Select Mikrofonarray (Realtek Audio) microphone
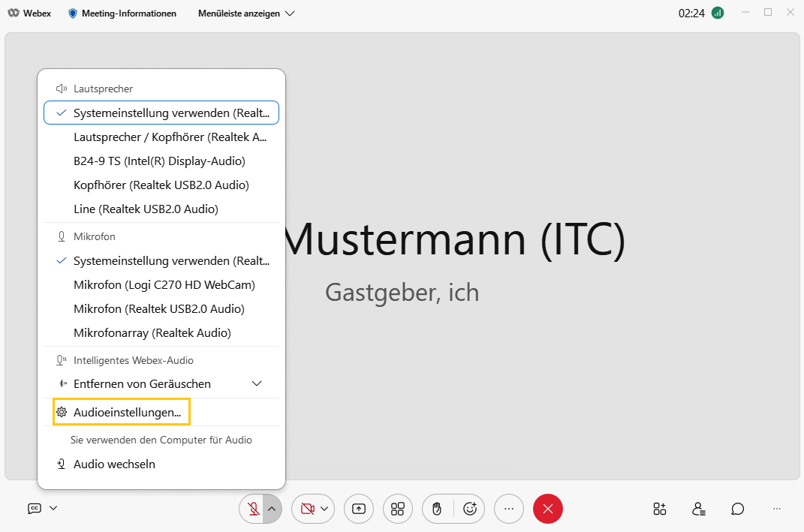 (152, 332)
